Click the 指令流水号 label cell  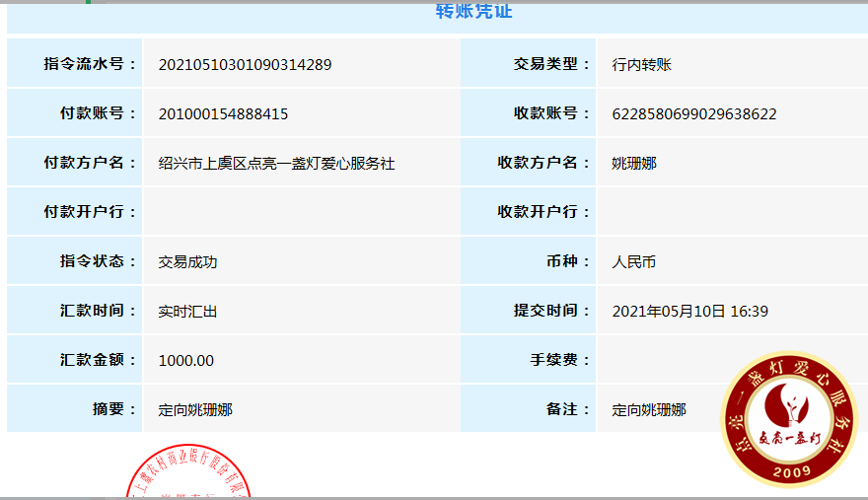(74, 63)
